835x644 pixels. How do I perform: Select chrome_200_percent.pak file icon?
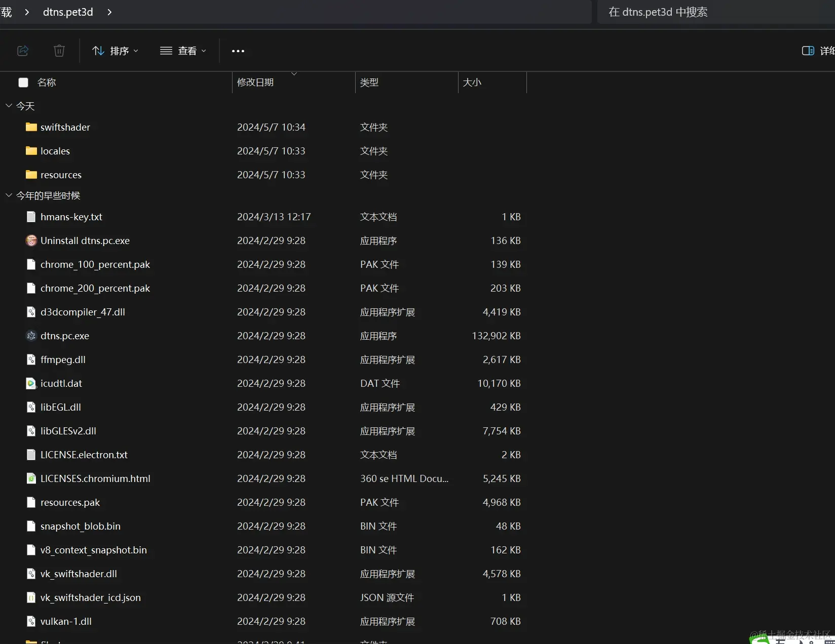(31, 288)
